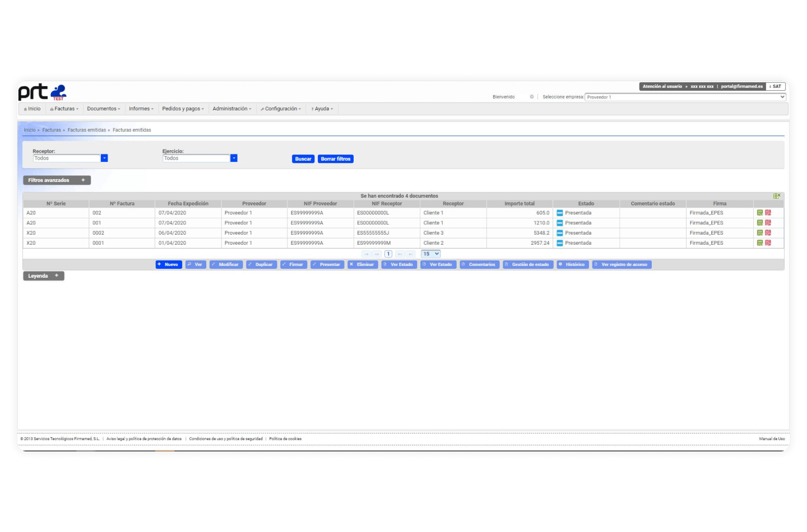Select the table row for invoice 0002
This screenshot has width=807, height=532.
(x=336, y=233)
